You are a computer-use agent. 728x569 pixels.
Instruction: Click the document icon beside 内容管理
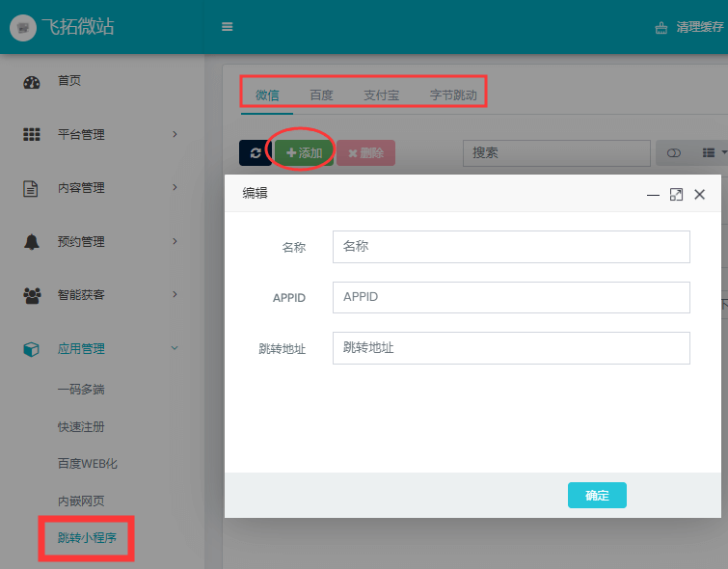point(31,189)
